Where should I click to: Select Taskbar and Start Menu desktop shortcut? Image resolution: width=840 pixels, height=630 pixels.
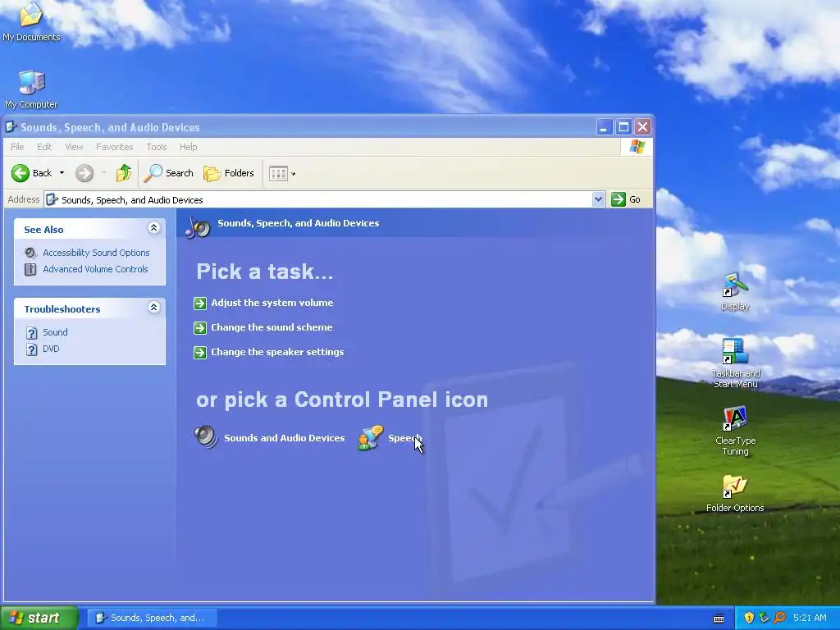[735, 363]
